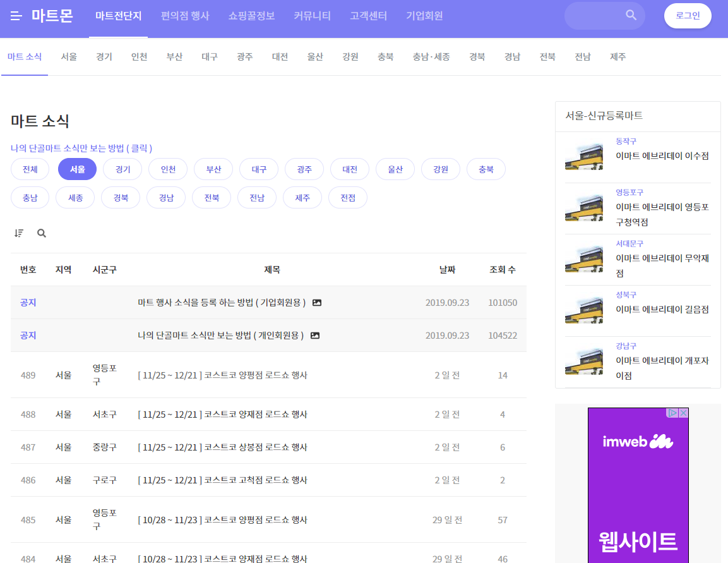Image resolution: width=728 pixels, height=563 pixels.
Task: Click the 로그인 button
Action: pos(688,15)
